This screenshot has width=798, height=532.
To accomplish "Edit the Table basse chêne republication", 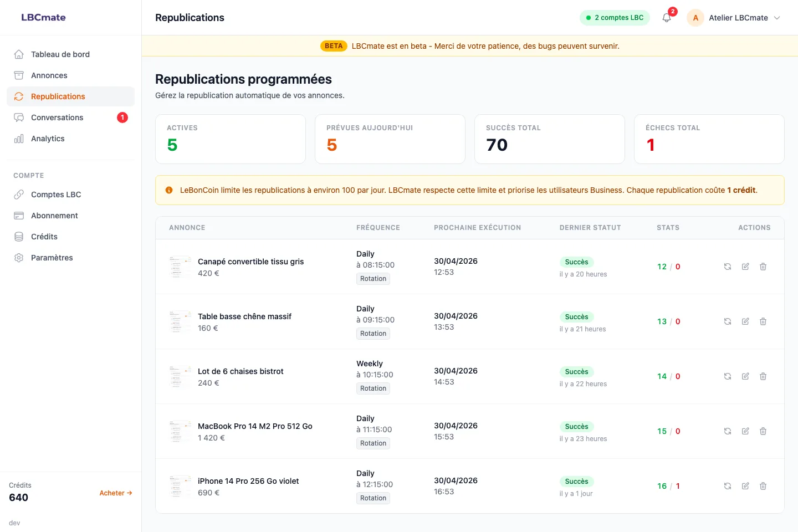I will (x=745, y=321).
